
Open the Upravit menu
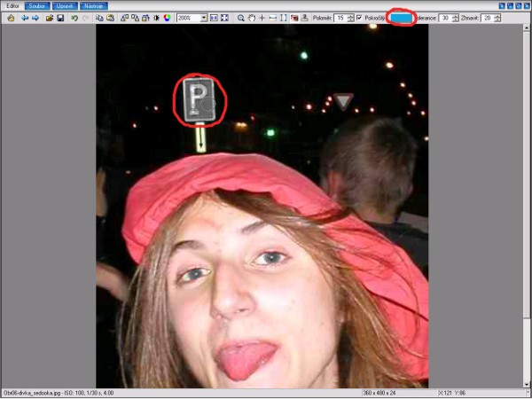pyautogui.click(x=66, y=5)
